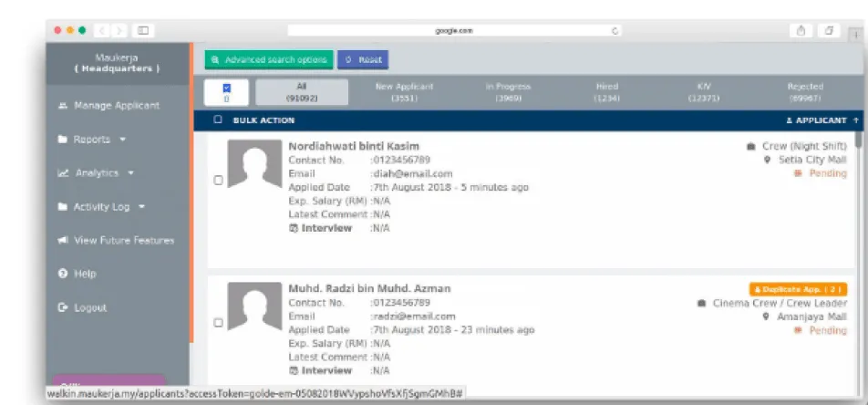Open Nordiahwati binti Kasim applicant name

point(354,146)
